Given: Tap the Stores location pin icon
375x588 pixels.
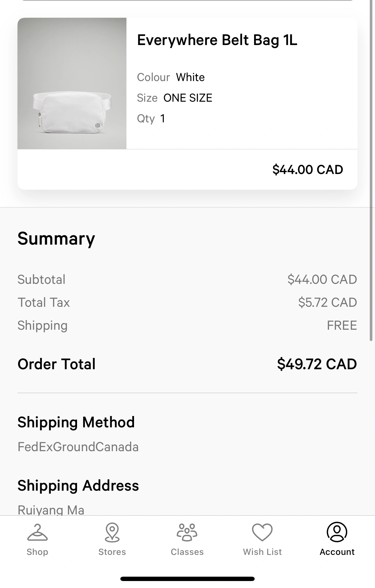Looking at the screenshot, I should (112, 532).
